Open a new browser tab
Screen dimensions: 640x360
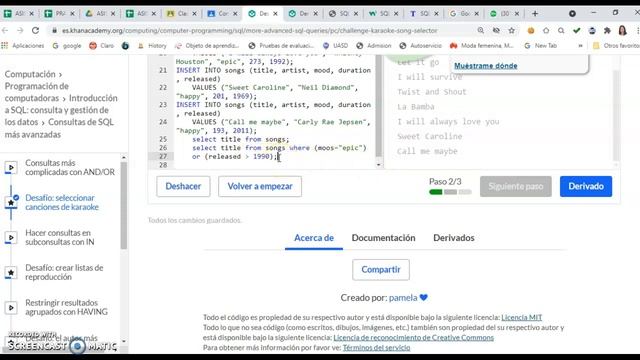coord(535,13)
